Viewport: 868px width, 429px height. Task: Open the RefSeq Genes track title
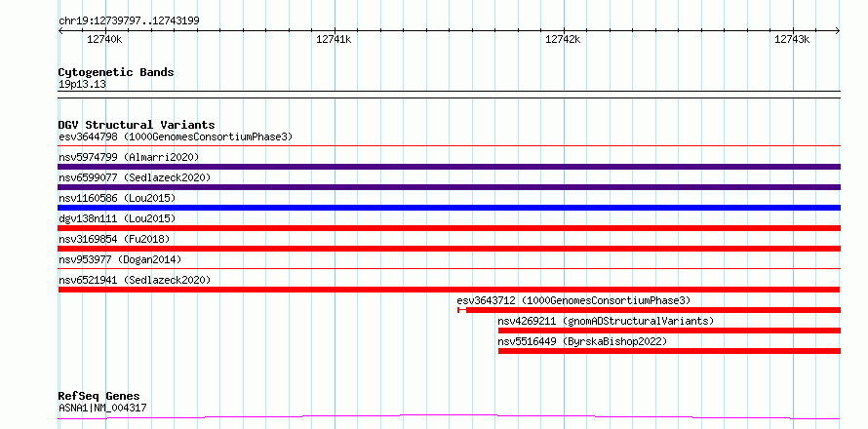[99, 397]
